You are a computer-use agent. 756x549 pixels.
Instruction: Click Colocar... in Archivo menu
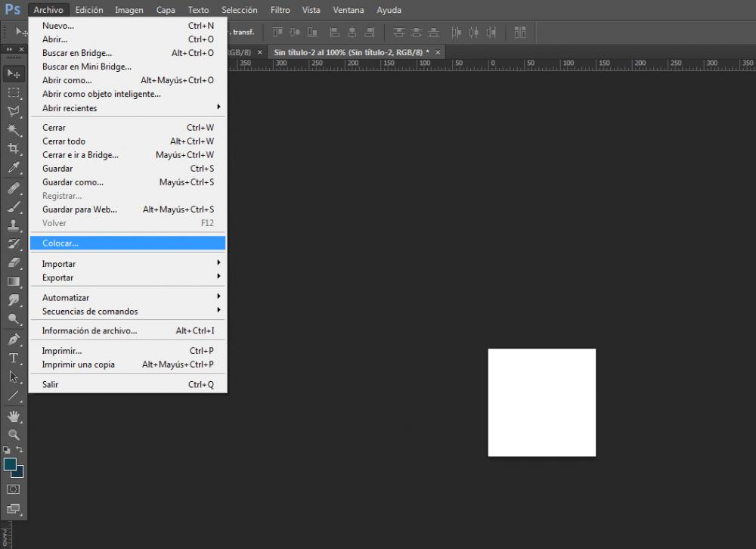(60, 243)
